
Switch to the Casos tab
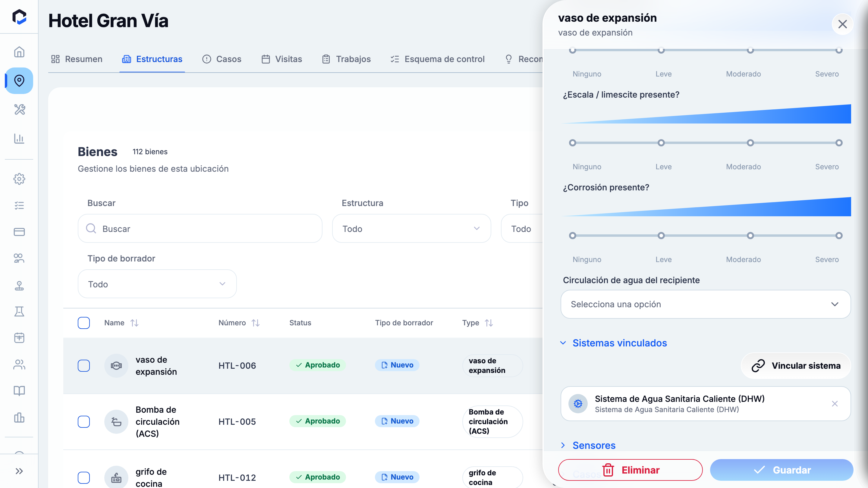pyautogui.click(x=222, y=59)
